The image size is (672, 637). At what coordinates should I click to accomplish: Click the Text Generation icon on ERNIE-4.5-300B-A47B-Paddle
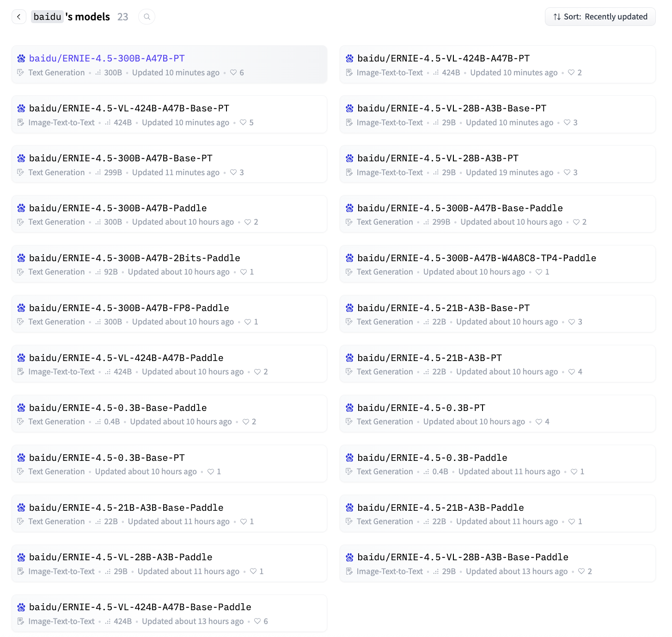pos(20,222)
